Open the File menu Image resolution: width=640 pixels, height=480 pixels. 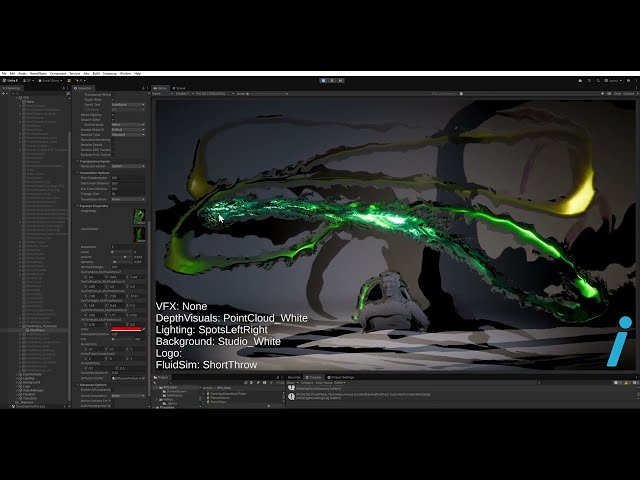click(4, 73)
